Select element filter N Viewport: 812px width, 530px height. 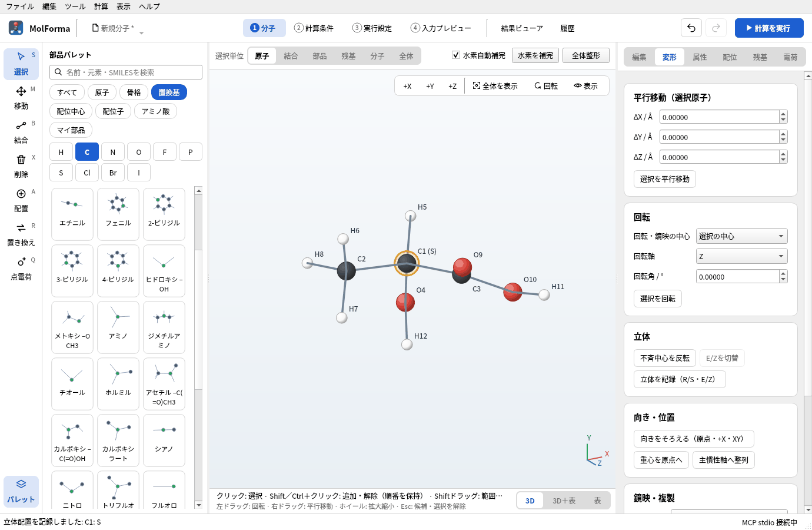(113, 152)
